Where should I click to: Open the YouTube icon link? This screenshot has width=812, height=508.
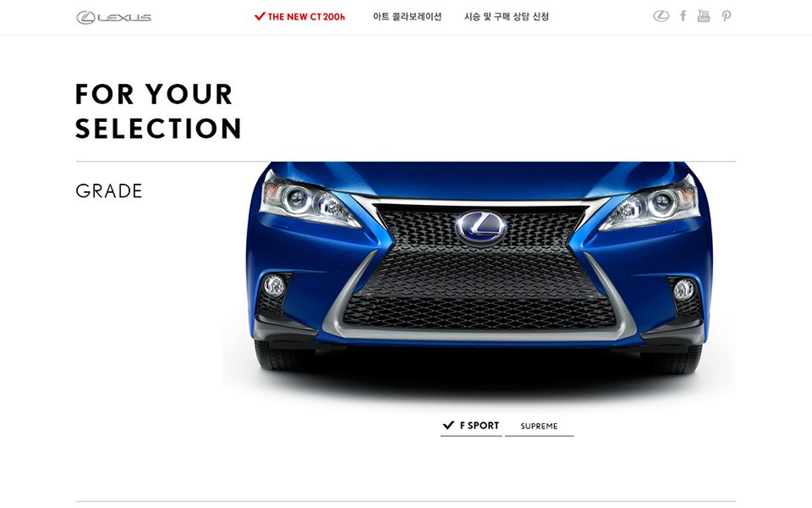point(703,15)
